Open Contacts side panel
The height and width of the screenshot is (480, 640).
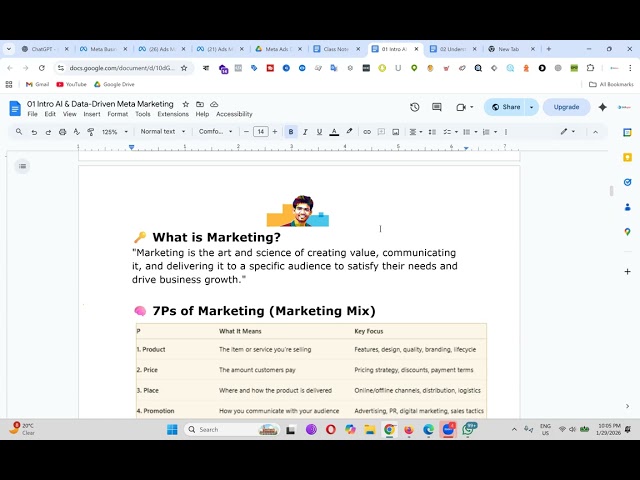(627, 207)
